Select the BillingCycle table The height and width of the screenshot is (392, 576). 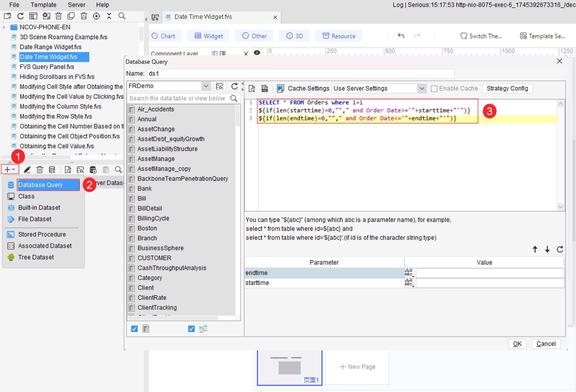(153, 218)
